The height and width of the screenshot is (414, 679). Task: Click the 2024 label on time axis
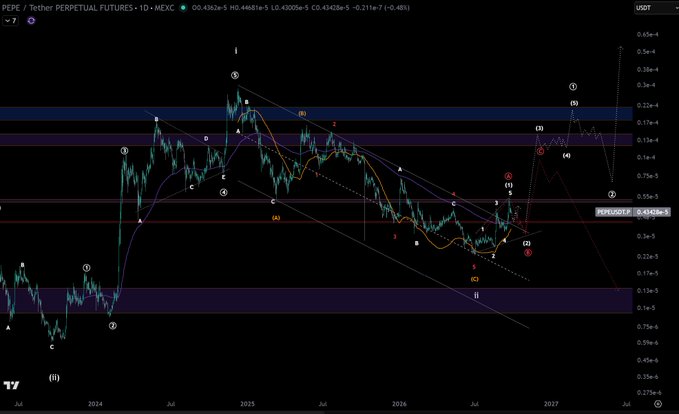pyautogui.click(x=95, y=404)
